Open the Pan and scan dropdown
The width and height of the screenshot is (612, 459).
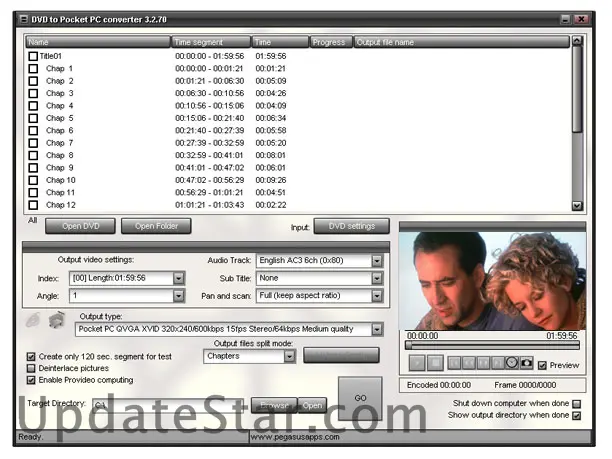click(x=377, y=296)
